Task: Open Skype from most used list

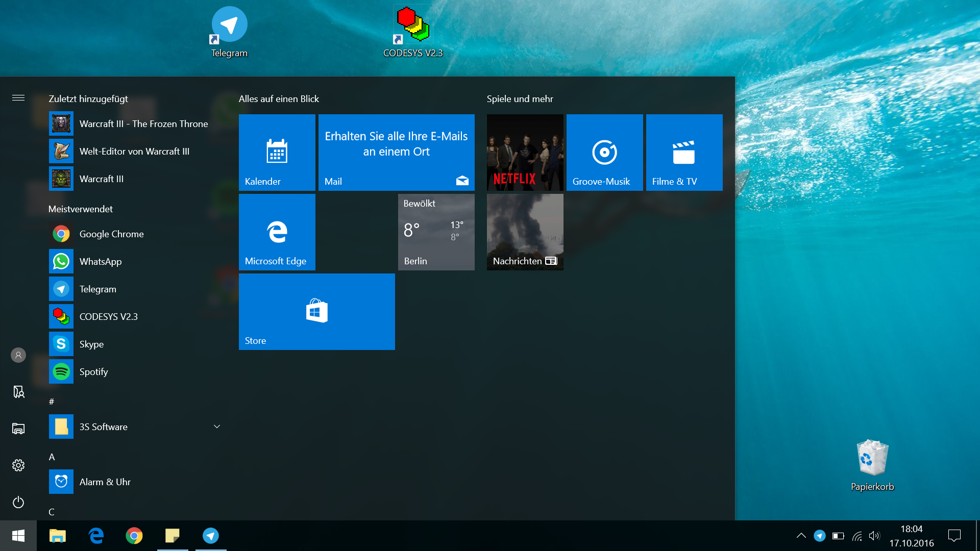Action: [91, 344]
